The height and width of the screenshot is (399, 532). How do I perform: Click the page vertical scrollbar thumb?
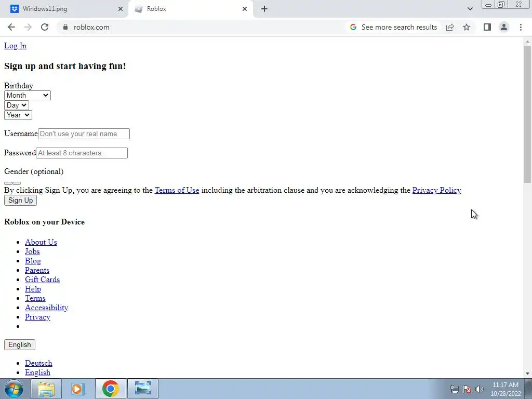pos(527,114)
